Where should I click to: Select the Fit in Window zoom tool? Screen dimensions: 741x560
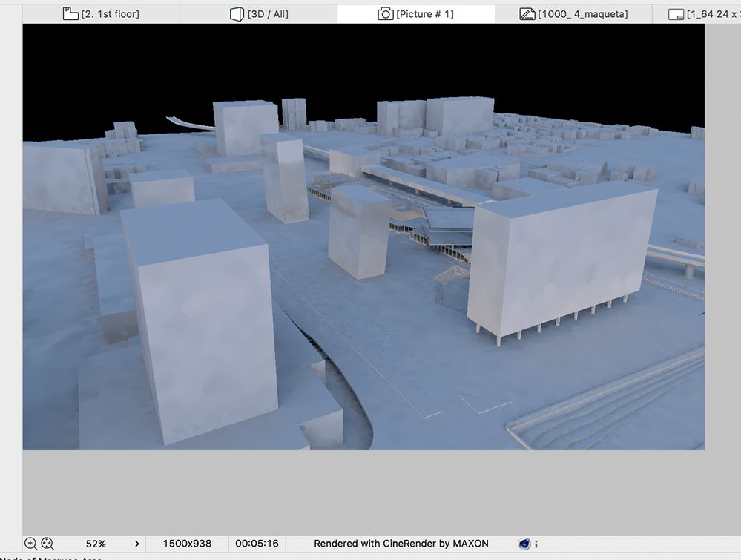tap(47, 543)
